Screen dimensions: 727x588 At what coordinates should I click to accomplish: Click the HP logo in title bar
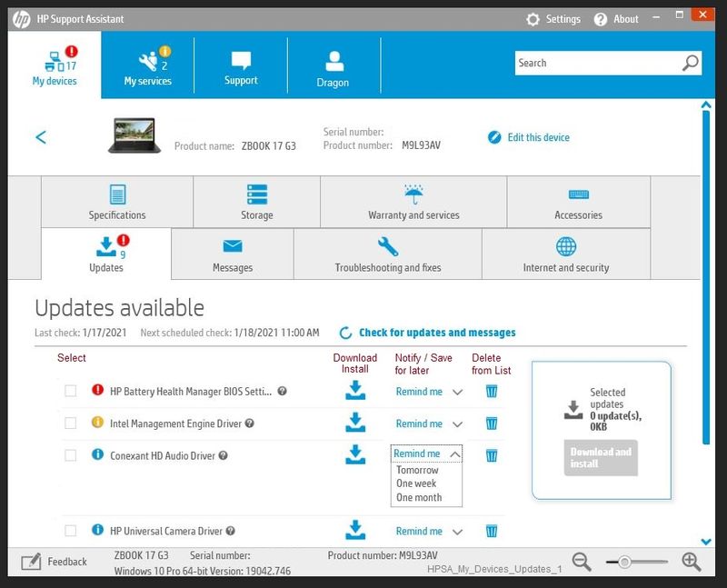[21, 19]
